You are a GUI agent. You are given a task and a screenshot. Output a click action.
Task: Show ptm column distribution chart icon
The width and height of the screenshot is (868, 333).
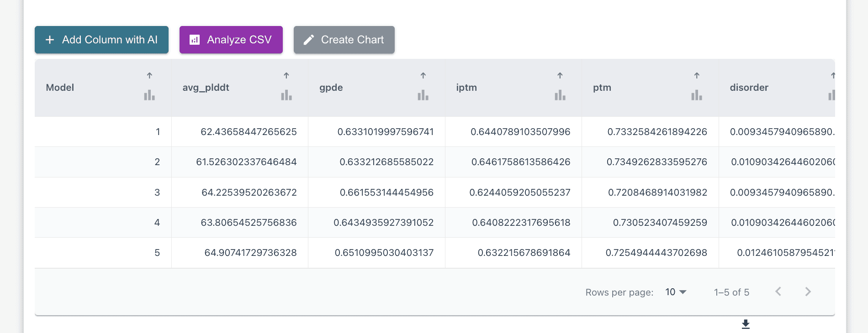(x=697, y=95)
